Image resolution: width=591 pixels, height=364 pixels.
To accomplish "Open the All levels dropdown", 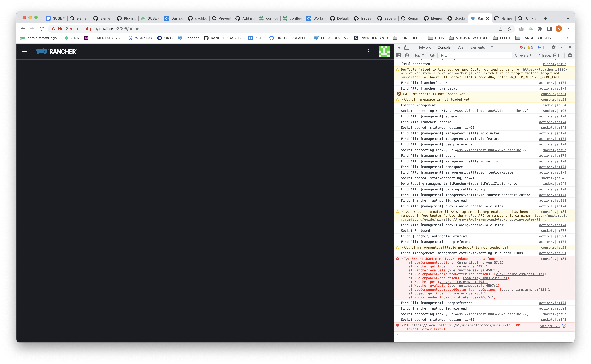I will pos(523,55).
